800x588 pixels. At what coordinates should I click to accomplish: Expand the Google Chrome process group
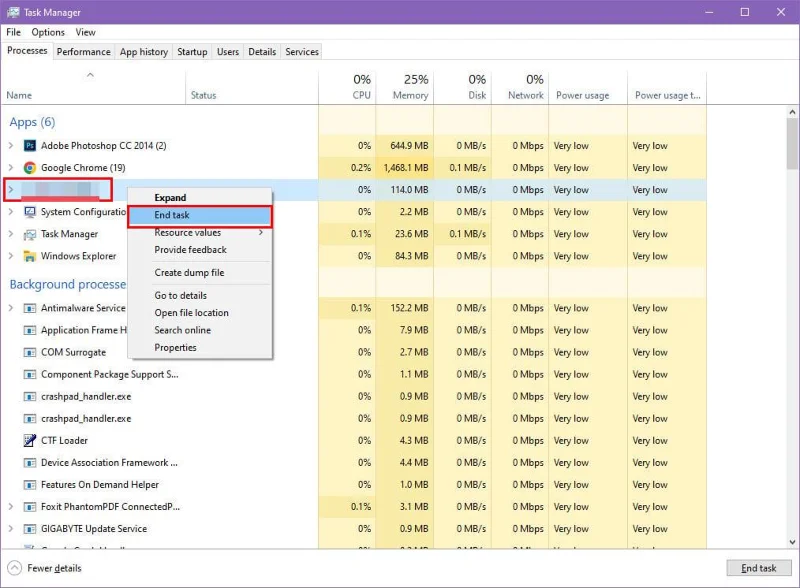(x=11, y=168)
